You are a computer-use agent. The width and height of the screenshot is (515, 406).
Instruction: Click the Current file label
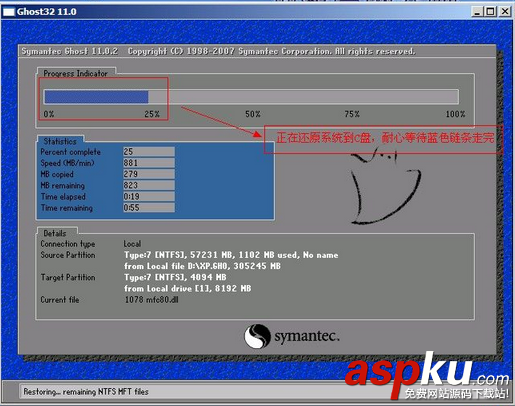60,300
